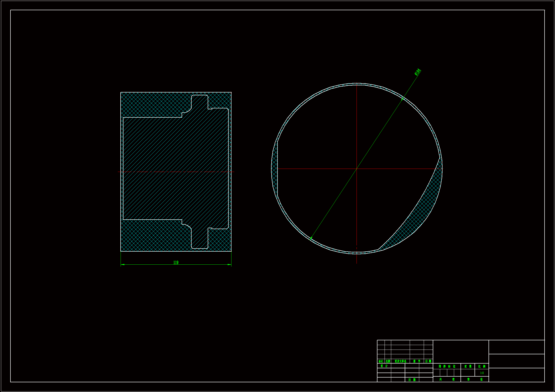
Task: Select the 图样标记 title block label
Action: tap(447, 366)
